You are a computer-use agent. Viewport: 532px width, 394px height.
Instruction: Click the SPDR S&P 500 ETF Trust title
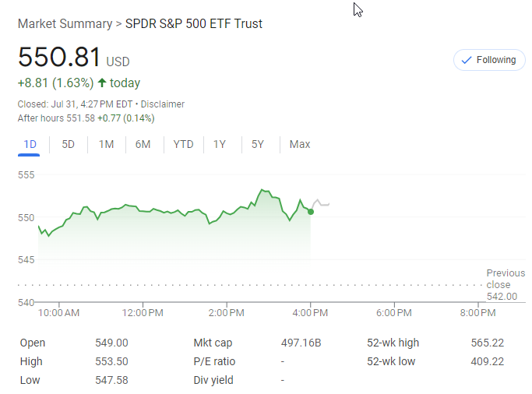(x=194, y=24)
